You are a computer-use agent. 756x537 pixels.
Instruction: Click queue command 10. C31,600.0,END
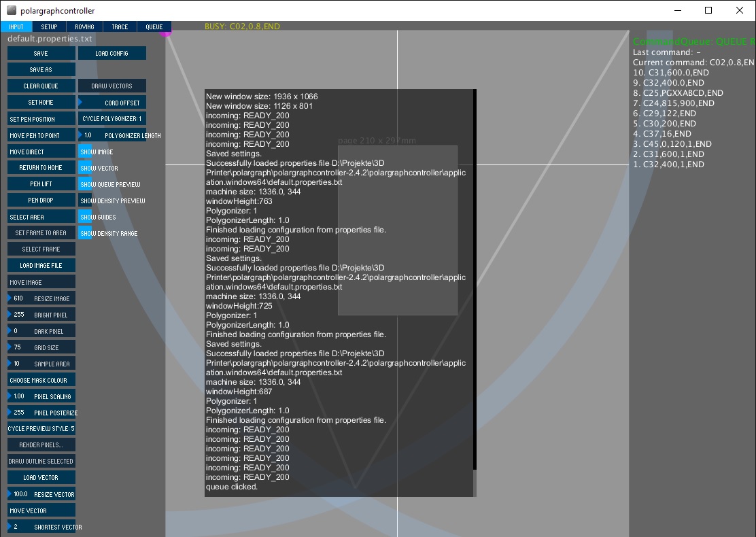tap(670, 73)
